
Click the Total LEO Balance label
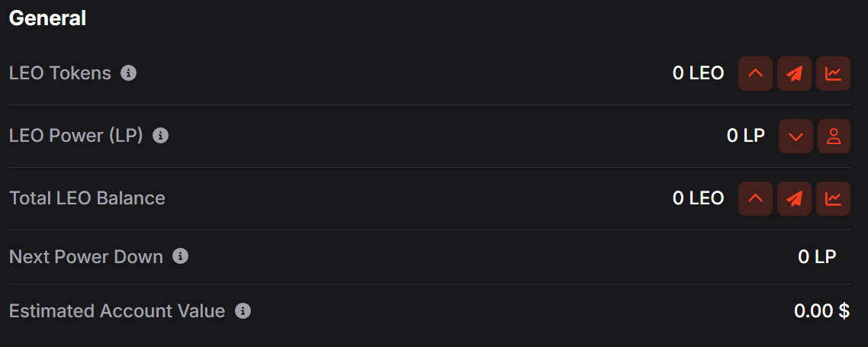(87, 198)
